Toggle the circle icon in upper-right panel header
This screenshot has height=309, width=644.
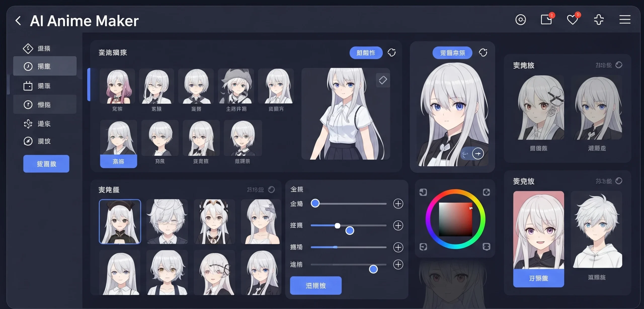coord(619,65)
